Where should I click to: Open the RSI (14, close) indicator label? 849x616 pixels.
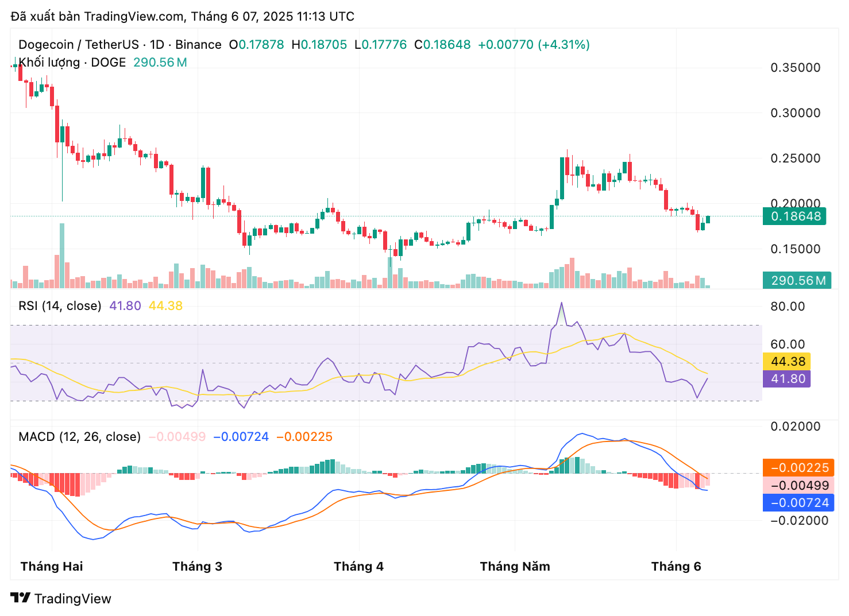tap(60, 306)
